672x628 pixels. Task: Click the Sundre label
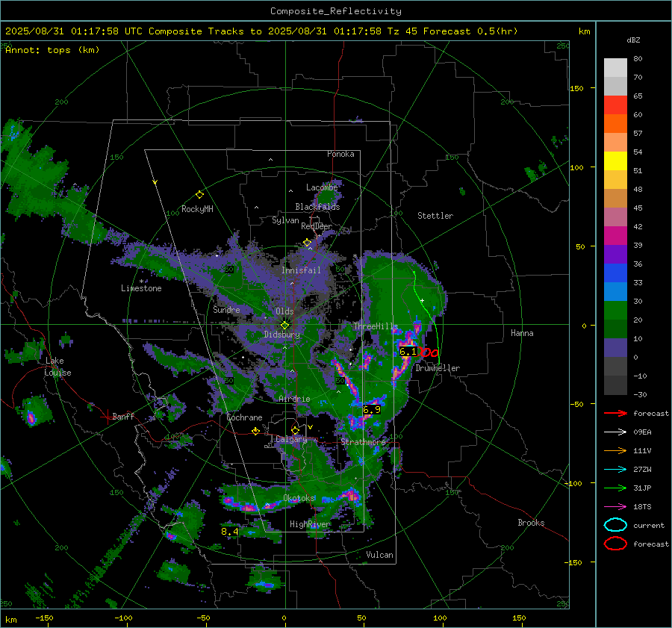click(226, 310)
